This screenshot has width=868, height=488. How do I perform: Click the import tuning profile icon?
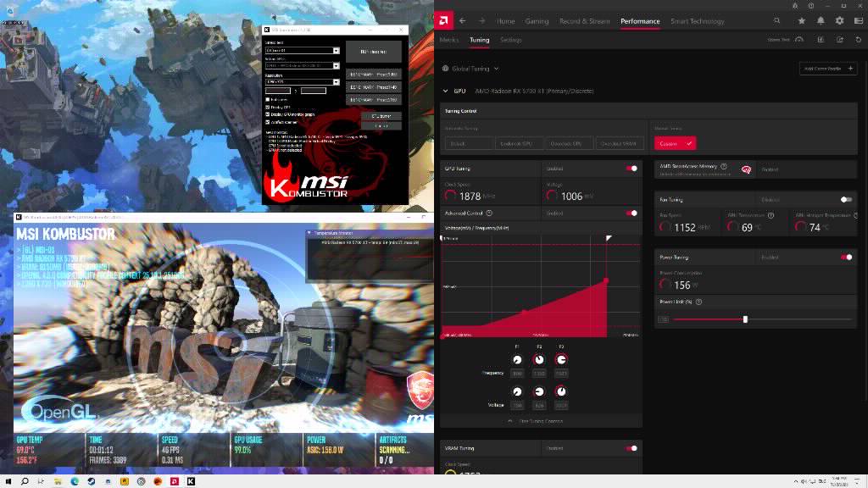click(x=821, y=40)
